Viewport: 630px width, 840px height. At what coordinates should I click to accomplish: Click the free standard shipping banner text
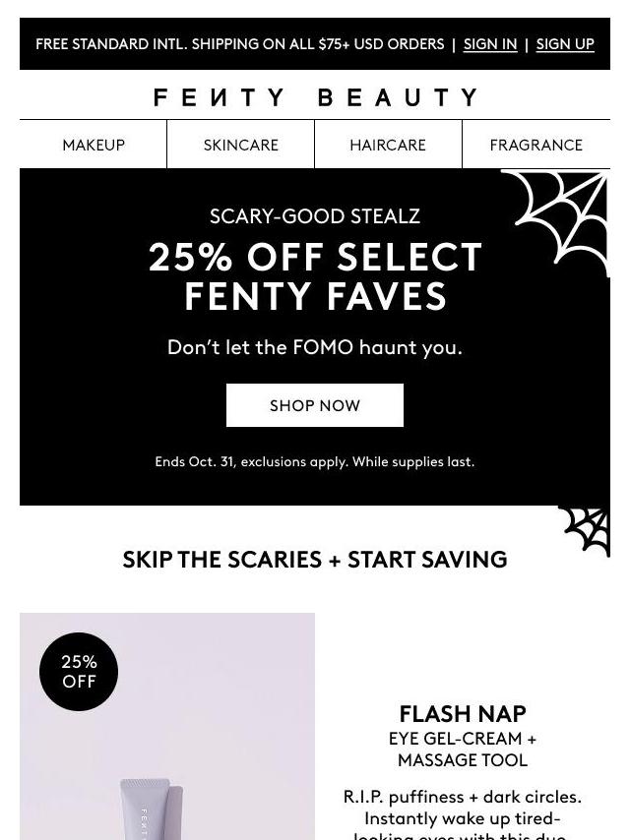239,44
